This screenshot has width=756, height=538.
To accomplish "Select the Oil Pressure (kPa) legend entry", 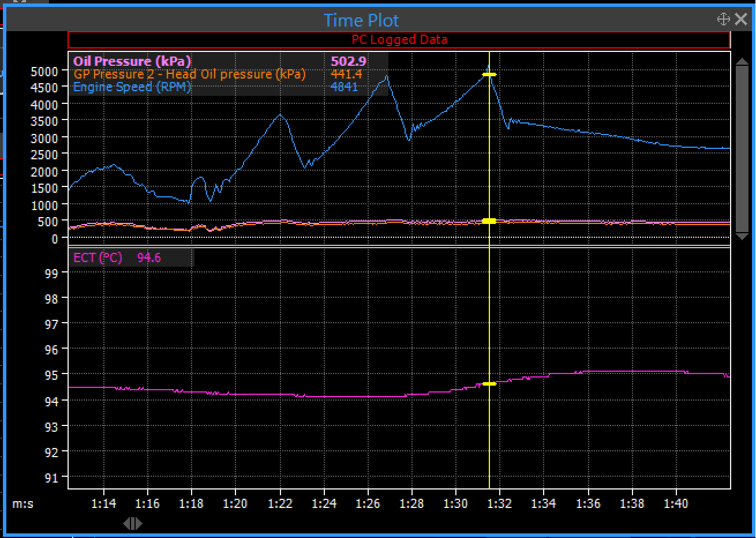I will point(132,61).
